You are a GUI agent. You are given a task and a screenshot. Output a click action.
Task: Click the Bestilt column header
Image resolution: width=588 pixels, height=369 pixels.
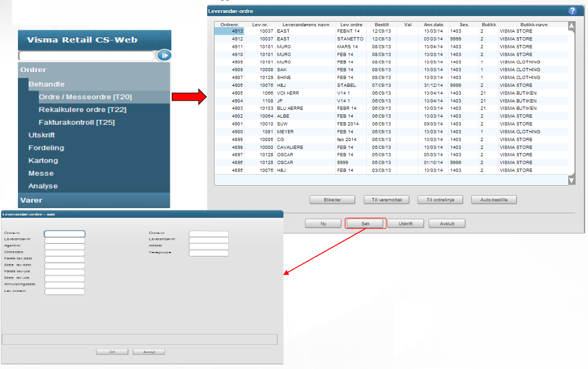click(382, 25)
